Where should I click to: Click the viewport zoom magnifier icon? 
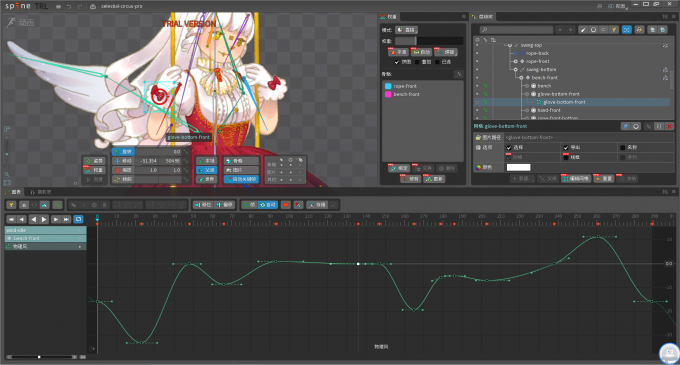point(7,174)
